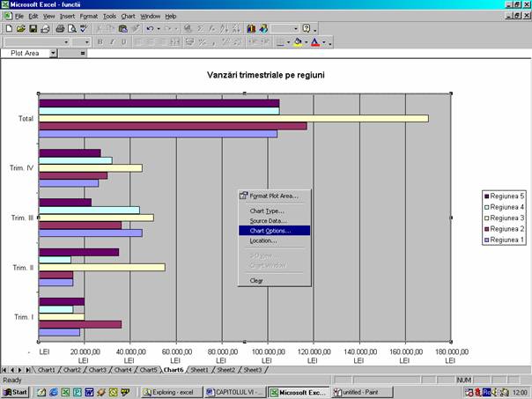Click the Windows Start button
Viewport: 532px width, 399px height.
click(x=15, y=391)
